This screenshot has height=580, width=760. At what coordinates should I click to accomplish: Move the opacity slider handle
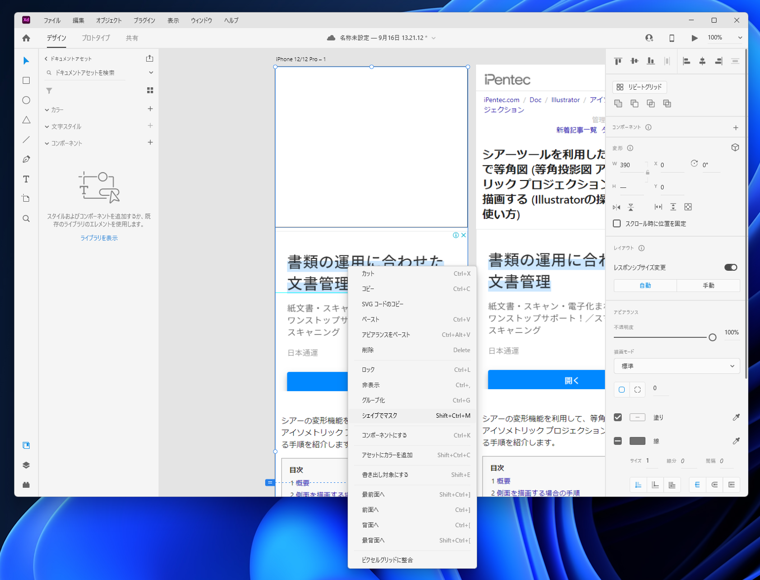pos(712,337)
